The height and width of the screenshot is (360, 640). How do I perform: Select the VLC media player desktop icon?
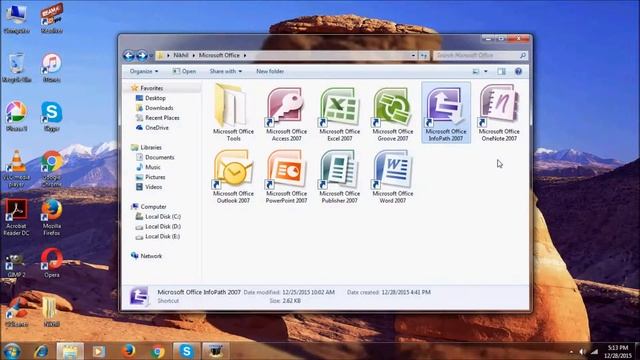(x=17, y=169)
